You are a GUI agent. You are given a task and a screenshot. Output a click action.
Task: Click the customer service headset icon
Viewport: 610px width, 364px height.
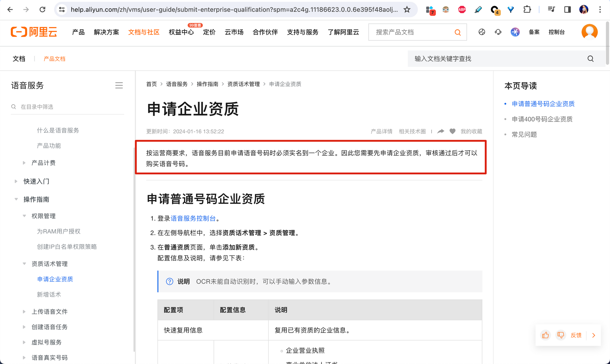(498, 32)
